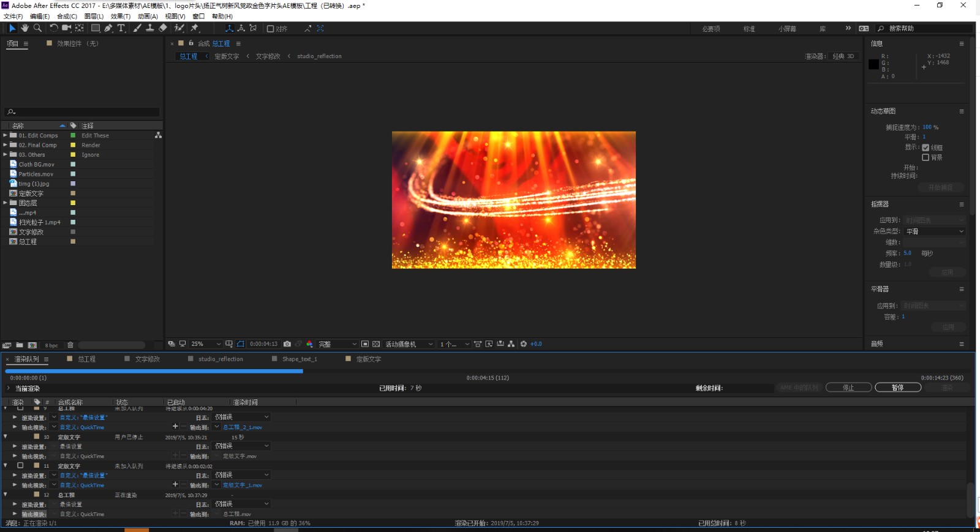Click the 8 bpc color depth setting
This screenshot has width=980, height=532.
tap(51, 345)
